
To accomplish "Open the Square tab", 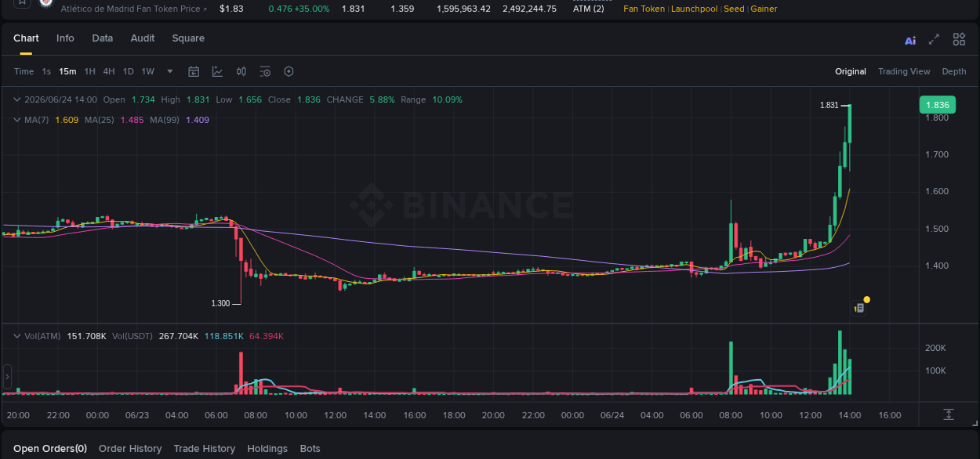I will pos(188,38).
